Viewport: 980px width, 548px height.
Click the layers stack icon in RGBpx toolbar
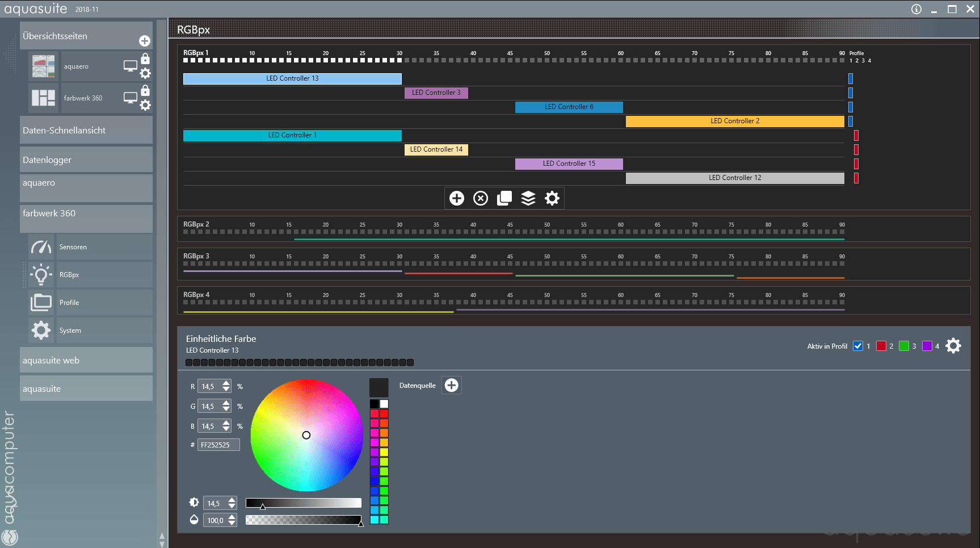(528, 198)
